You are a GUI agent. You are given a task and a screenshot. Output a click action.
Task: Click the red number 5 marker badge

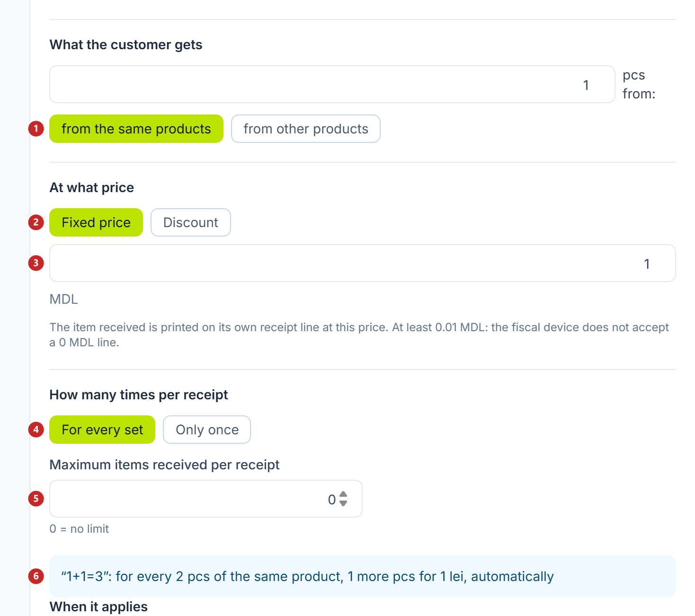coord(36,499)
